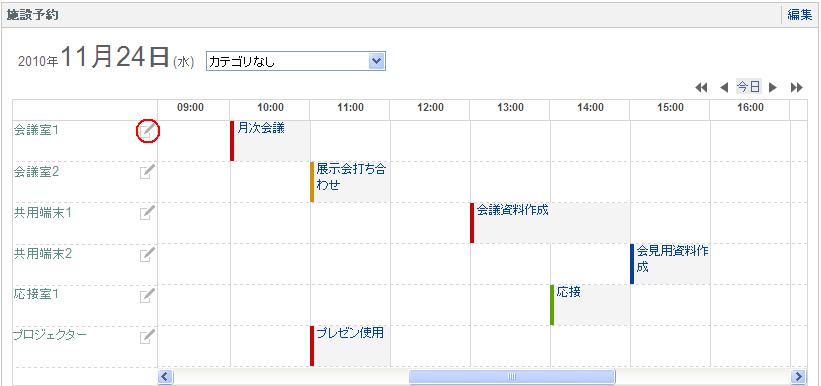Open the 会見用資料作成 reservation
This screenshot has height=386, width=821.
coord(672,258)
